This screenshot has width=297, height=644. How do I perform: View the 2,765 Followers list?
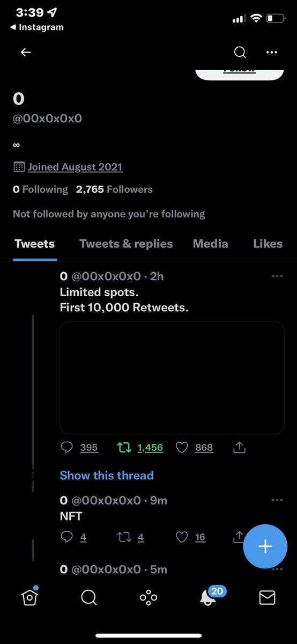[114, 189]
